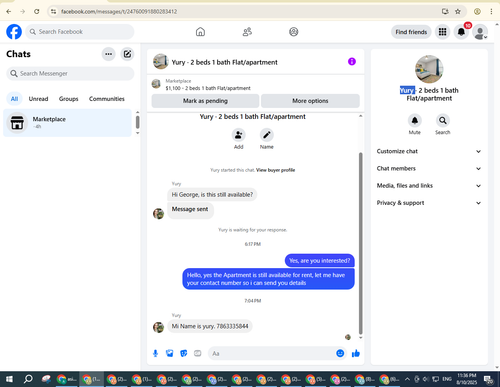Send a thumbs-up like
Image resolution: width=500 pixels, height=387 pixels.
pyautogui.click(x=356, y=353)
